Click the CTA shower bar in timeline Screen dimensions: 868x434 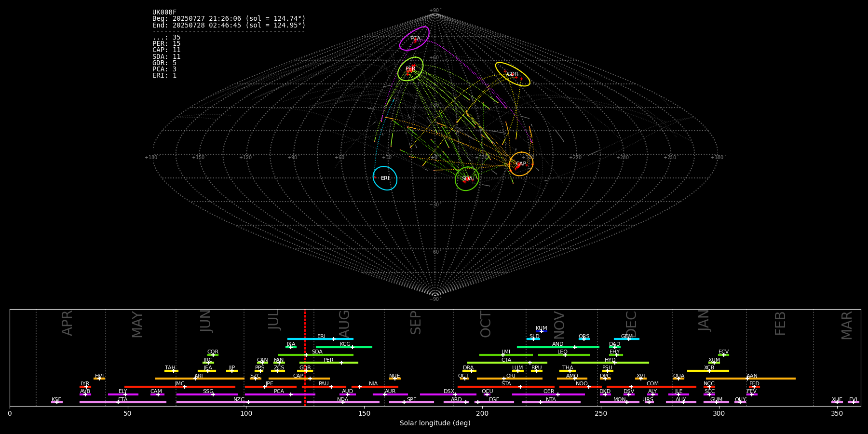pos(507,363)
